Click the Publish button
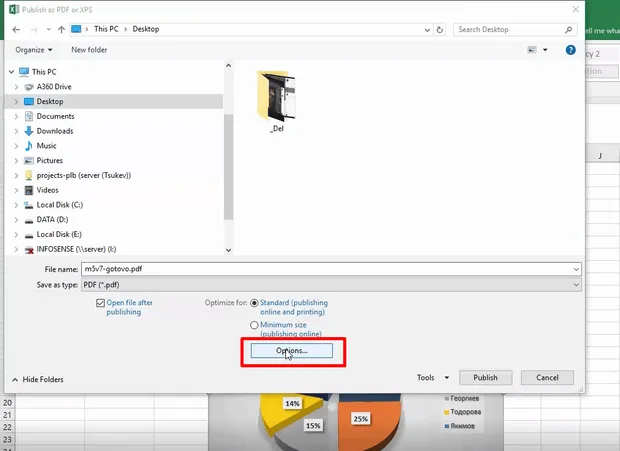The height and width of the screenshot is (451, 620). [486, 377]
